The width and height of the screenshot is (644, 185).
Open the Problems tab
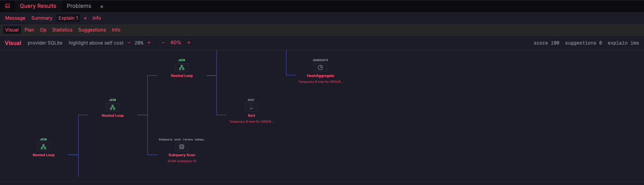[x=79, y=6]
